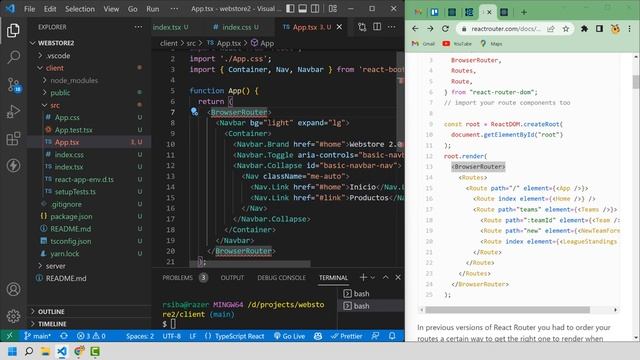The height and width of the screenshot is (360, 640).
Task: Click the Chrome address bar URL
Action: point(505,29)
